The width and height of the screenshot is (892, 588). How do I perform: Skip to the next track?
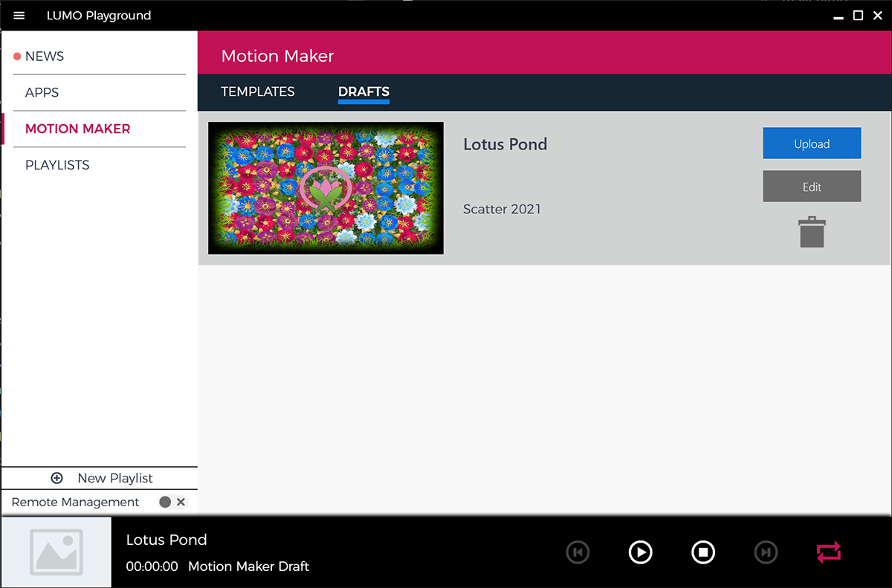766,552
